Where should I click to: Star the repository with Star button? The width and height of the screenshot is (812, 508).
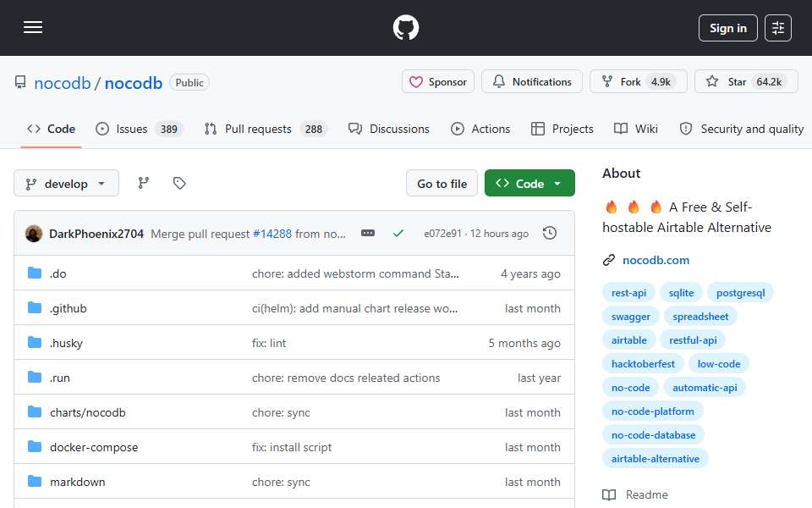746,82
